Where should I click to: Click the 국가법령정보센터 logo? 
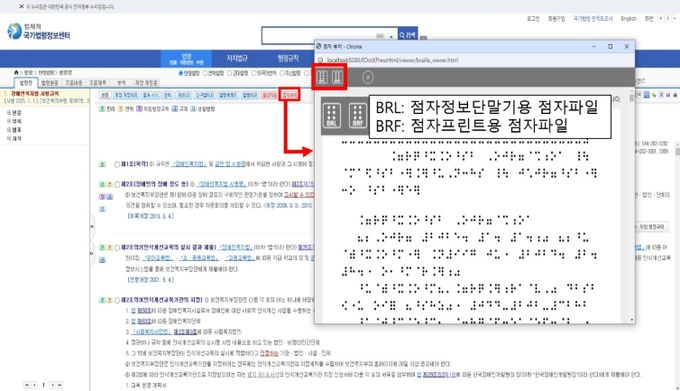pyautogui.click(x=39, y=32)
